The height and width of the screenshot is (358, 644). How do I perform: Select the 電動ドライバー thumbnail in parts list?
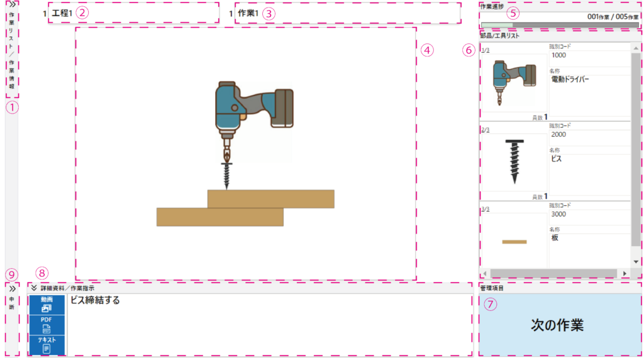click(x=513, y=82)
